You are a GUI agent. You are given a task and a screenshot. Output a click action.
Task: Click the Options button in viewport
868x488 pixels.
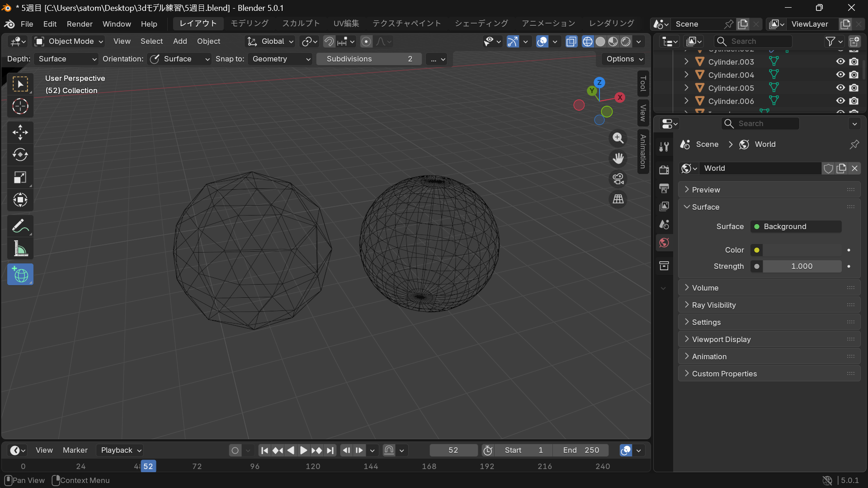tap(624, 59)
